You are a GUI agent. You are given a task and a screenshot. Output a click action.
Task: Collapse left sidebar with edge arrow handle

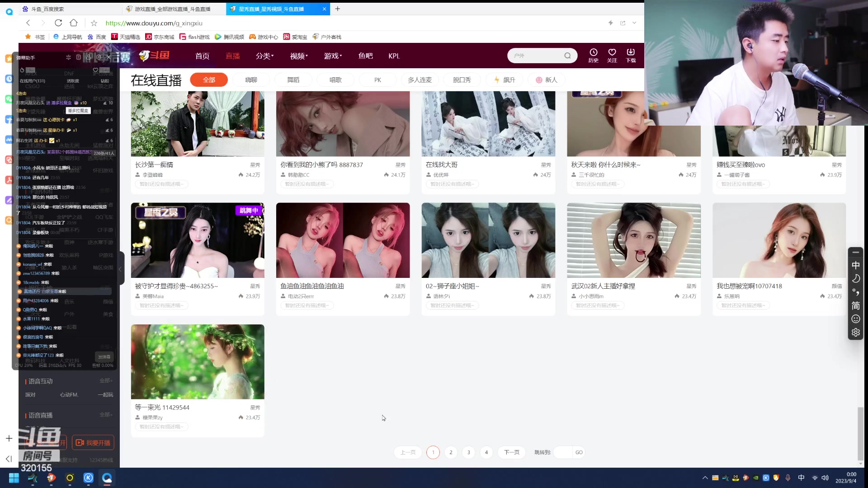[x=120, y=269]
